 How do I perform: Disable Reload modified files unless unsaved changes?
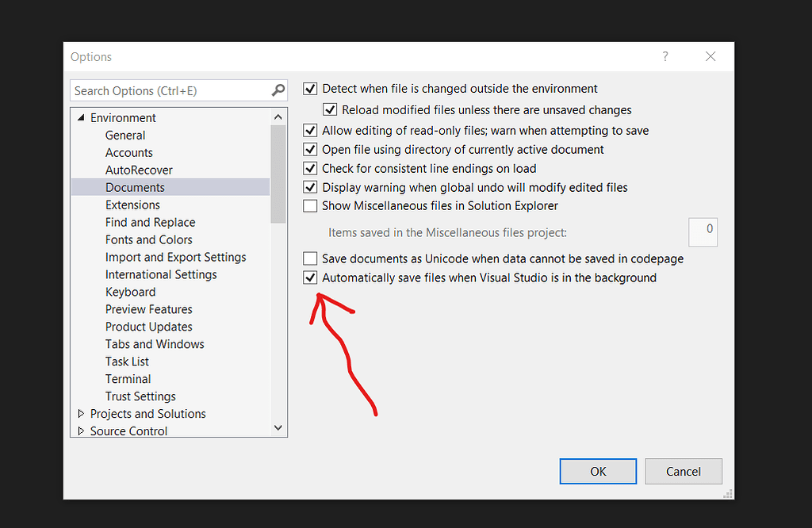tap(330, 109)
